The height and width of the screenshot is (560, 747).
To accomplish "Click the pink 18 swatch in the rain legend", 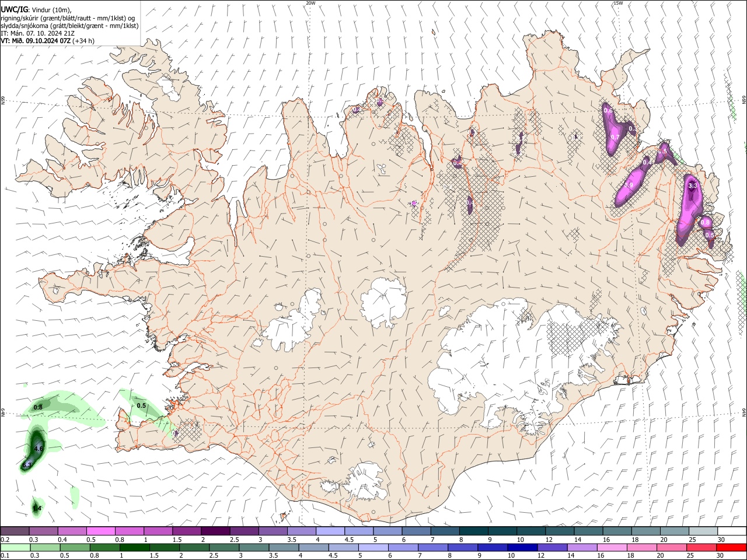I will coord(641,547).
